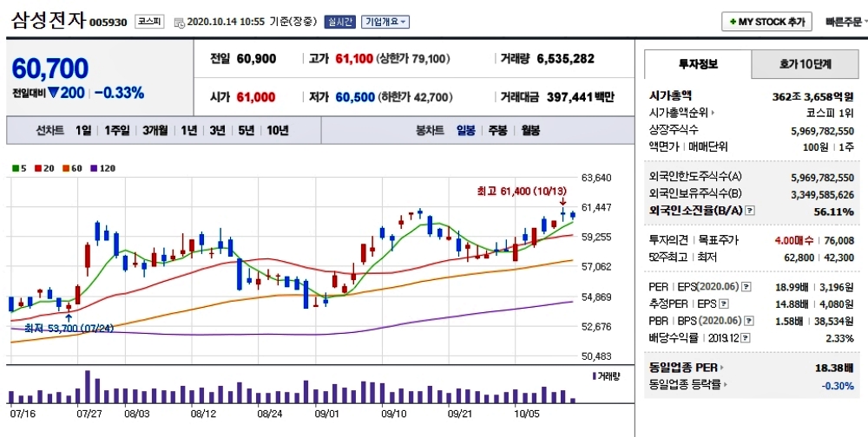Click the 고가 value 61,100

point(354,59)
